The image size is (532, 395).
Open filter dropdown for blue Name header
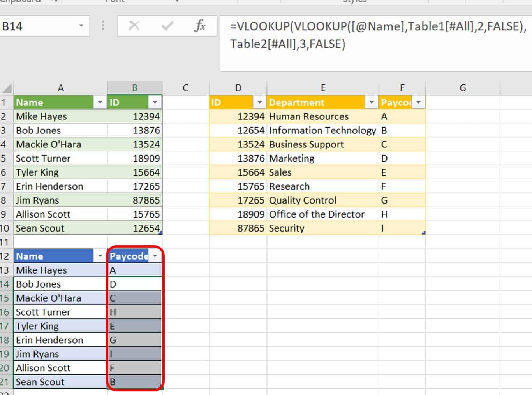pyautogui.click(x=100, y=256)
